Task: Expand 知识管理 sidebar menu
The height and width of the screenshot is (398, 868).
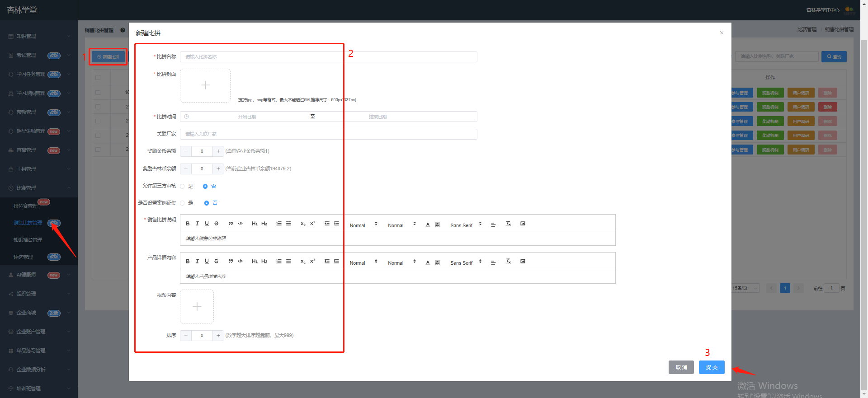Action: [39, 36]
